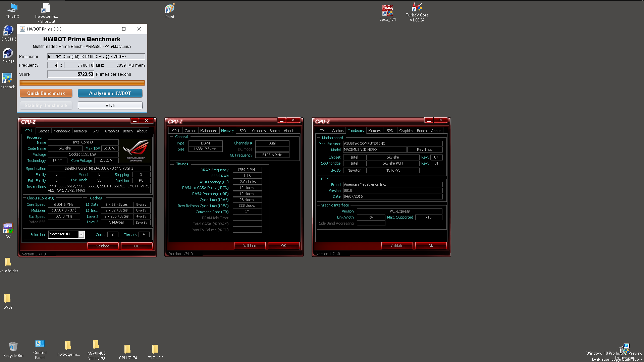
Task: Open GV desktop icon
Action: (x=8, y=231)
